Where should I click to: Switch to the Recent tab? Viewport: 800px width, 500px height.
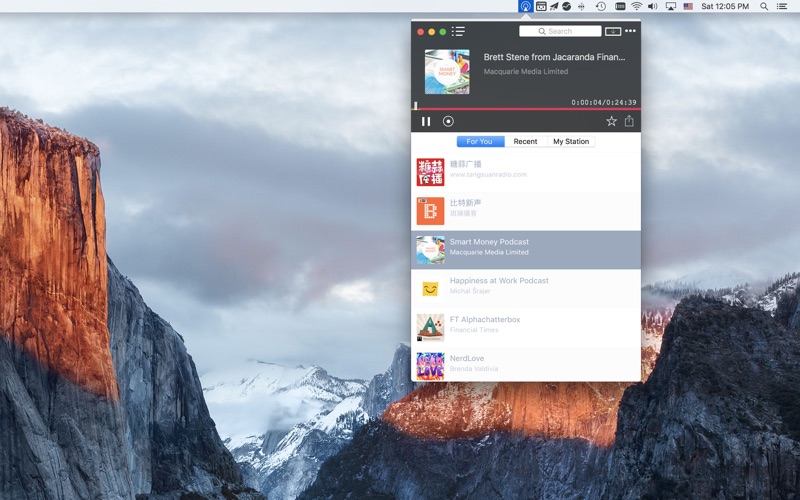[x=526, y=141]
